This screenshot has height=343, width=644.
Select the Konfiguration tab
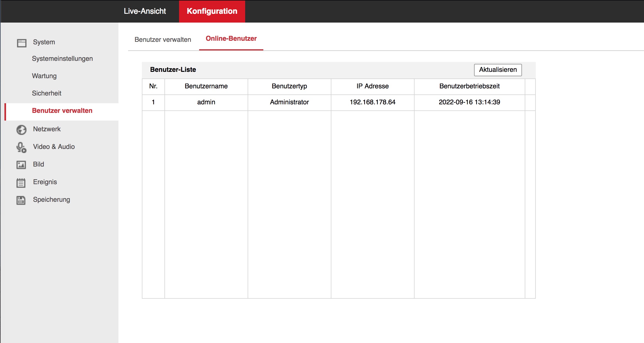[212, 11]
